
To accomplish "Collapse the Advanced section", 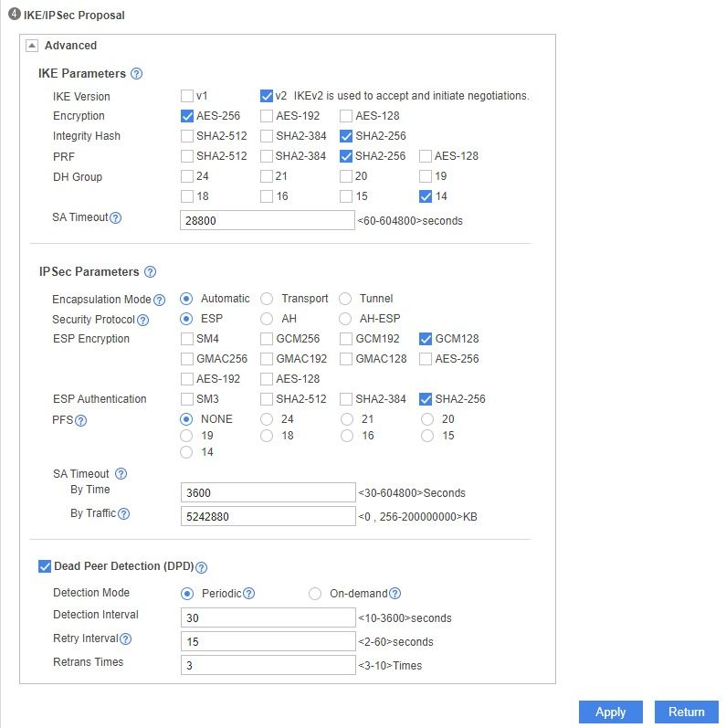I will click(33, 46).
